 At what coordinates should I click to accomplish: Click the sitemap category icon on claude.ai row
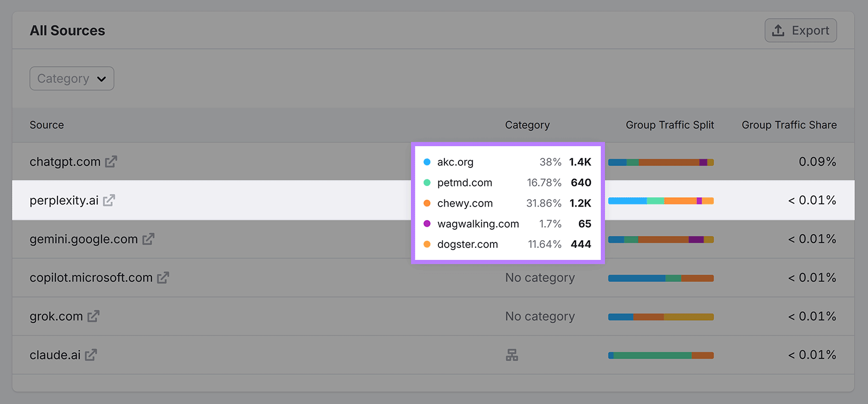tap(512, 355)
